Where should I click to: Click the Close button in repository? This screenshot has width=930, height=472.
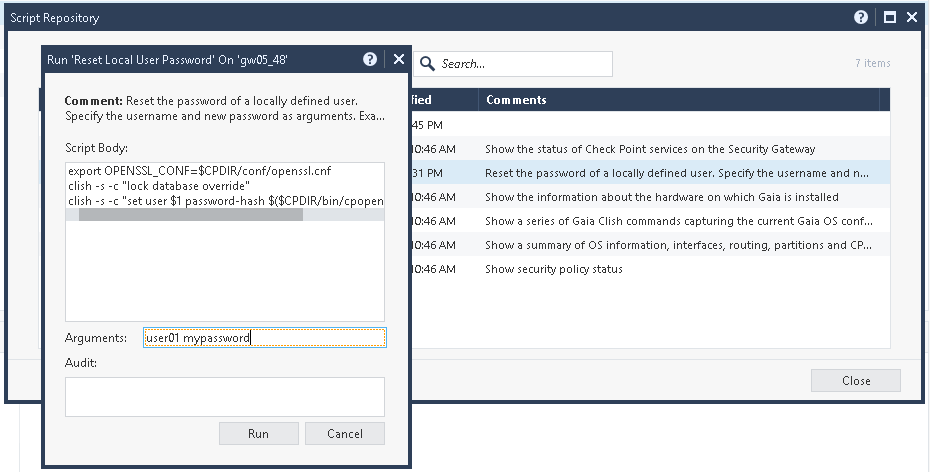click(855, 381)
